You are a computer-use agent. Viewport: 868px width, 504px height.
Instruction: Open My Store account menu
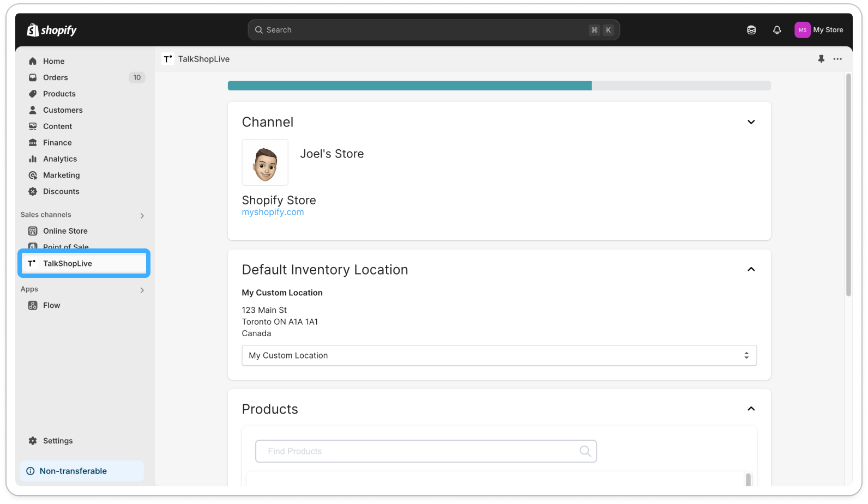[819, 30]
